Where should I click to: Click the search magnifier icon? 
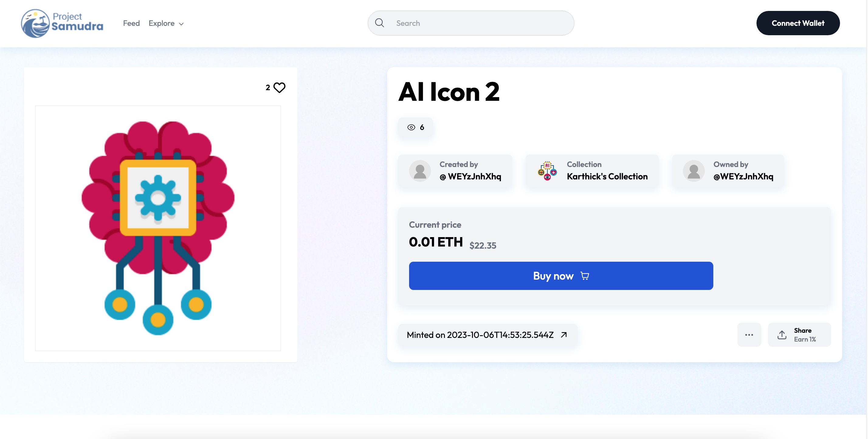(380, 22)
